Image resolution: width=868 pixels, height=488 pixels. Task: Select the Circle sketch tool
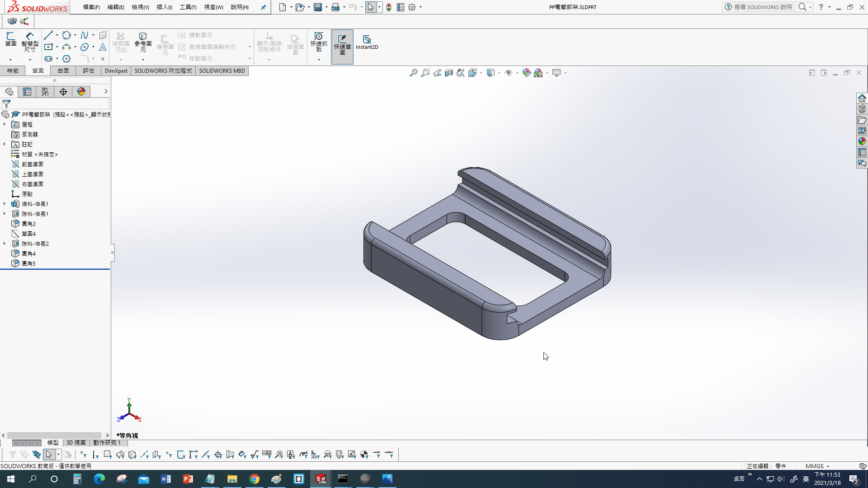(x=66, y=35)
